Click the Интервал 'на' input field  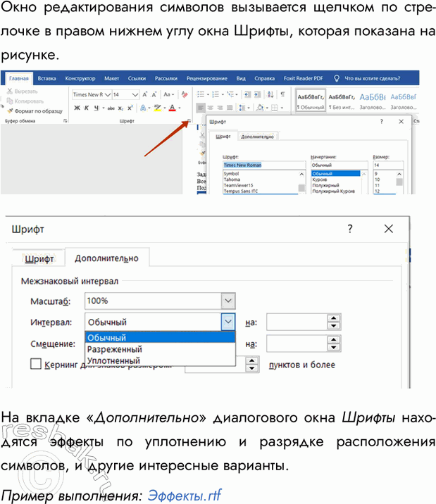point(297,322)
